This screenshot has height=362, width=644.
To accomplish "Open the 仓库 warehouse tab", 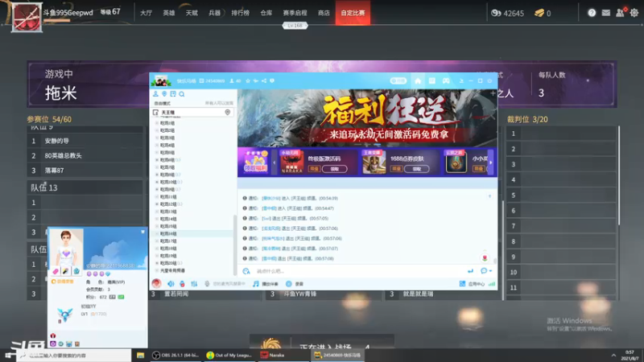I will pyautogui.click(x=266, y=13).
